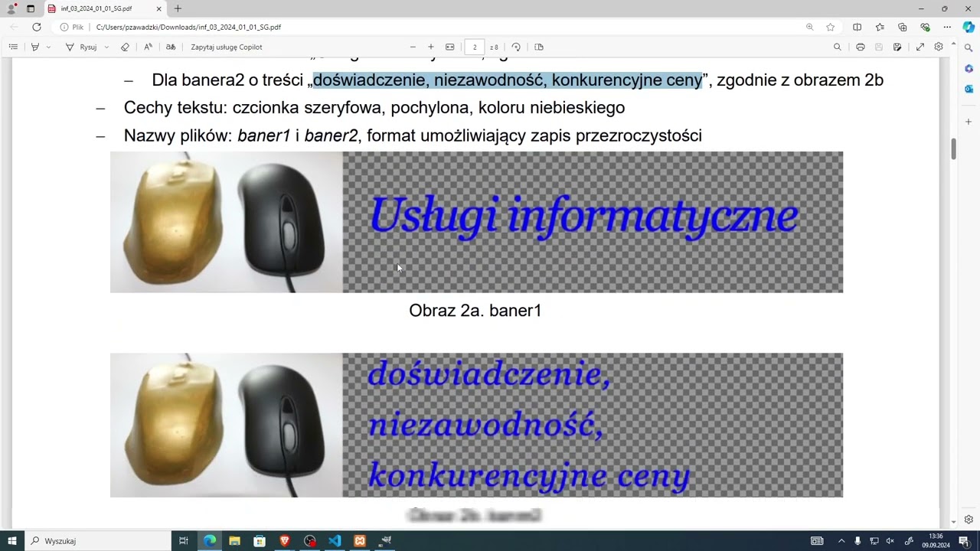Open the favorites list
The image size is (980, 551).
[880, 27]
